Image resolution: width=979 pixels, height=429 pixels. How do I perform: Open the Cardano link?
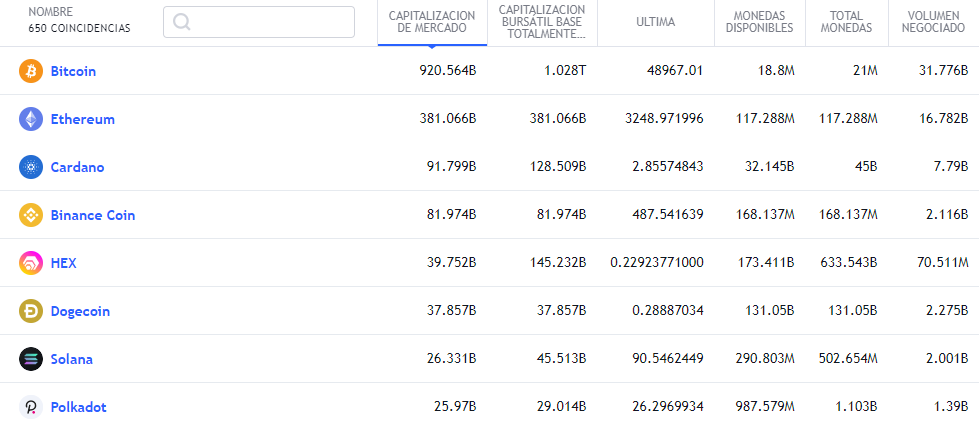coord(77,167)
